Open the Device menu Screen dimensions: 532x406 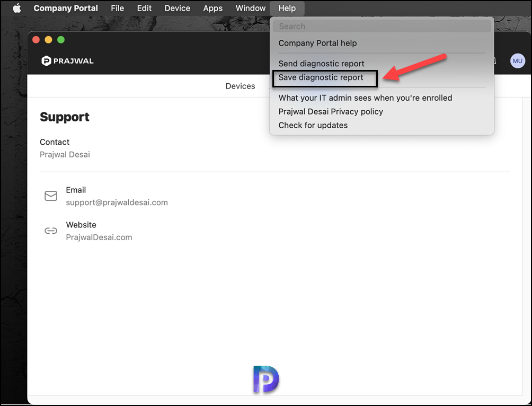(177, 8)
